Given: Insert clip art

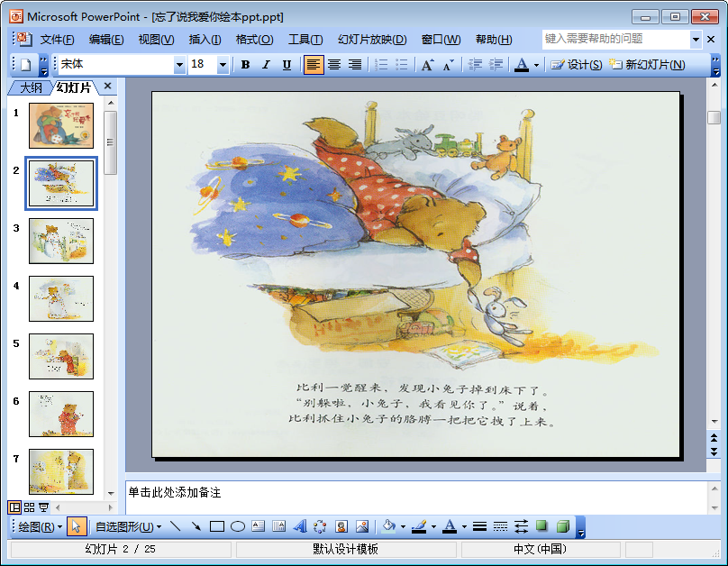Looking at the screenshot, I should pos(341,526).
